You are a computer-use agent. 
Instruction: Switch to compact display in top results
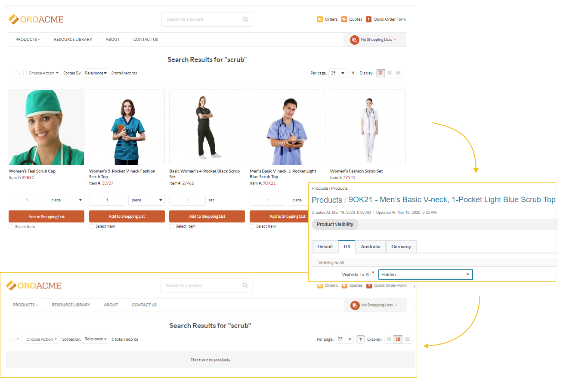(x=398, y=73)
